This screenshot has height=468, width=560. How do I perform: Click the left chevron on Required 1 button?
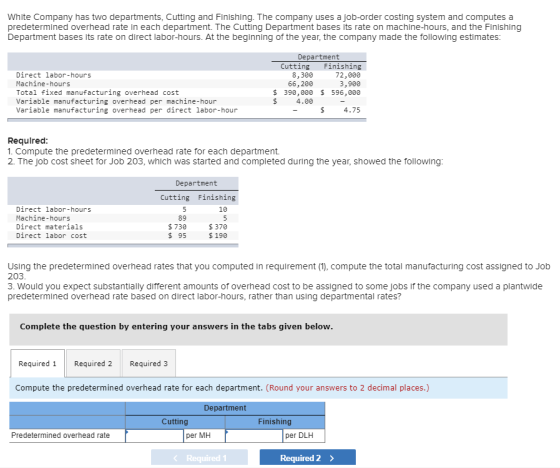pyautogui.click(x=175, y=458)
